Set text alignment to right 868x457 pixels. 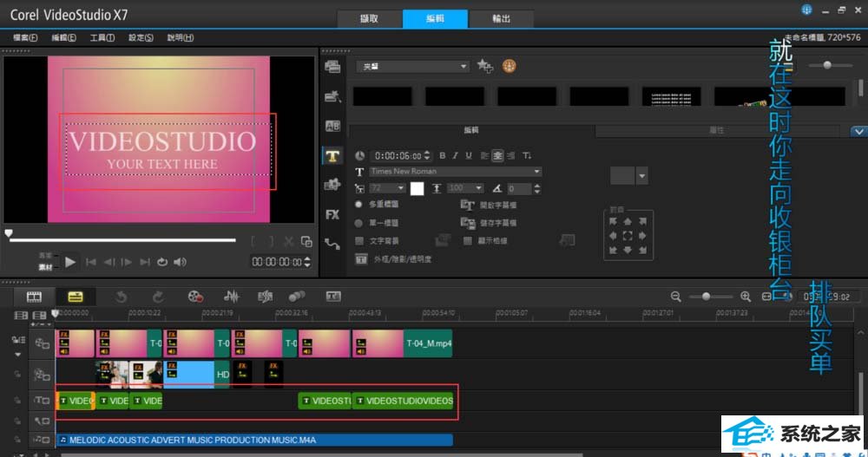coord(510,155)
